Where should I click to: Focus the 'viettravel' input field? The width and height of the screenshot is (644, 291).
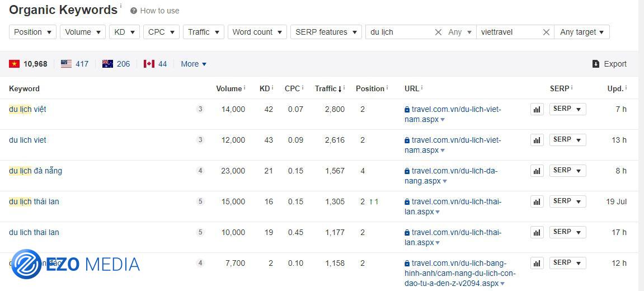click(509, 32)
